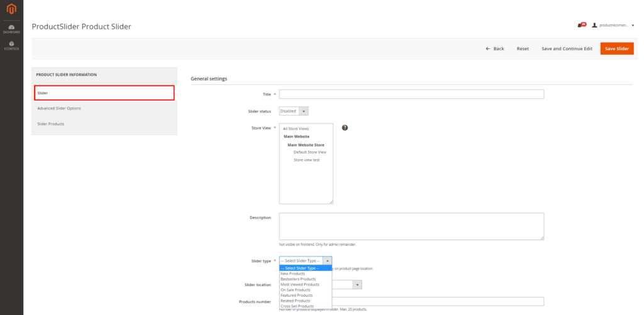Select Featured Products slider type option
The width and height of the screenshot is (644, 315).
click(296, 295)
